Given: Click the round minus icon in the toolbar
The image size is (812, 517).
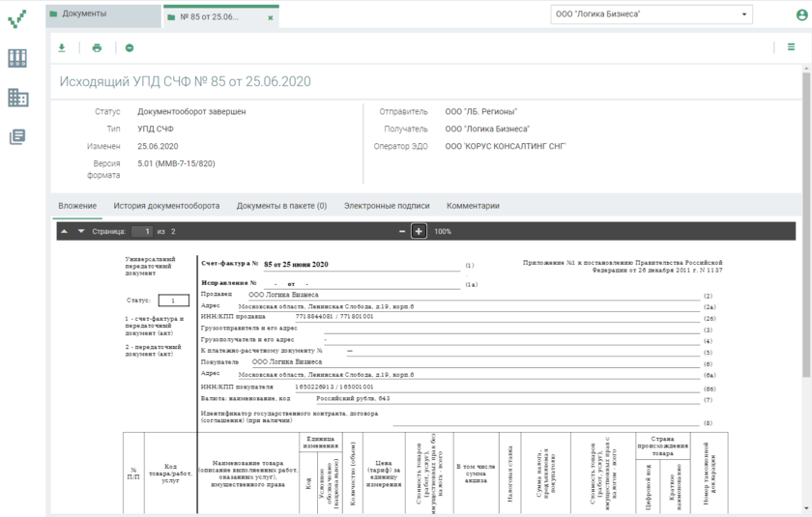Looking at the screenshot, I should [x=130, y=47].
